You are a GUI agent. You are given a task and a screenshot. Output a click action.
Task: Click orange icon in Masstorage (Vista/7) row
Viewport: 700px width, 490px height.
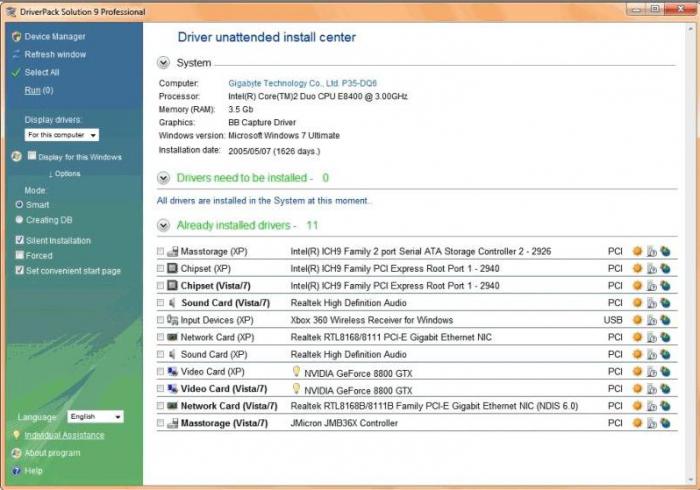tap(638, 423)
